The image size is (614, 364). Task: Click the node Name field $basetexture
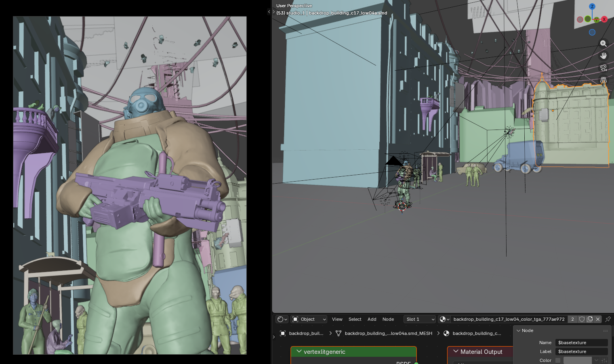point(581,343)
